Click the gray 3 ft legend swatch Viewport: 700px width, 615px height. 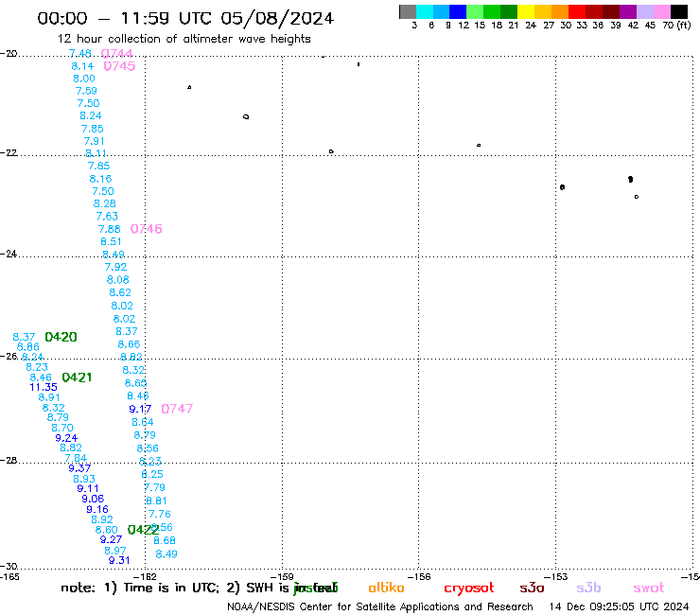click(408, 11)
